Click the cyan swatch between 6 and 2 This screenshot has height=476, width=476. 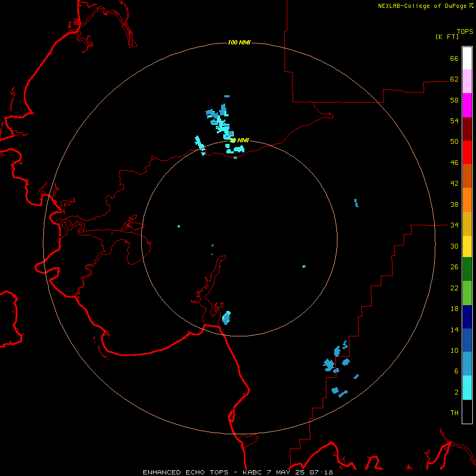[x=467, y=388]
